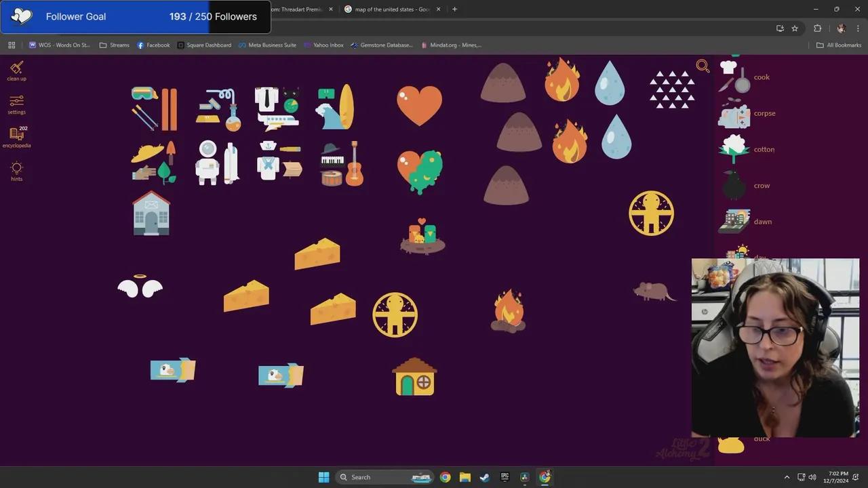Select the bird family nest element
868x488 pixels.
[422, 236]
